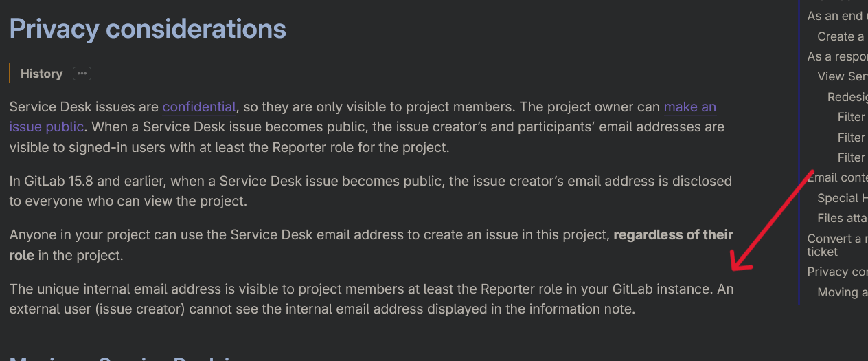Follow the "make an issue public" link
The width and height of the screenshot is (868, 361).
click(x=689, y=107)
